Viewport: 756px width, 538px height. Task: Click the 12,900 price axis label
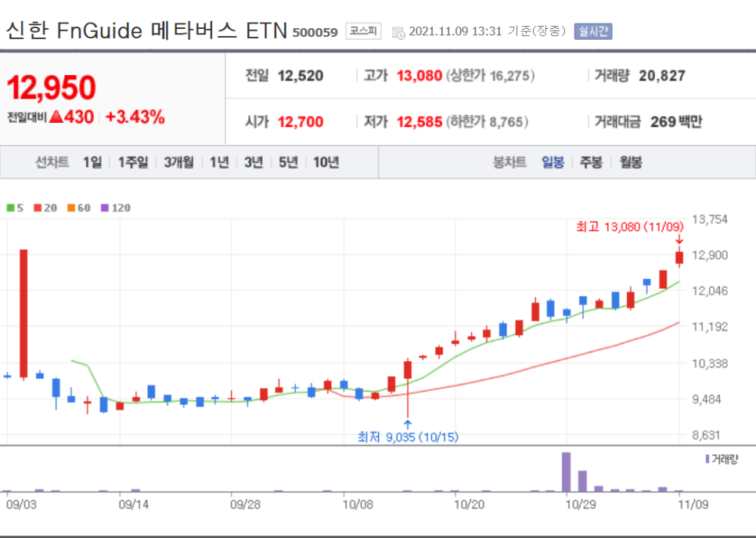coord(710,255)
